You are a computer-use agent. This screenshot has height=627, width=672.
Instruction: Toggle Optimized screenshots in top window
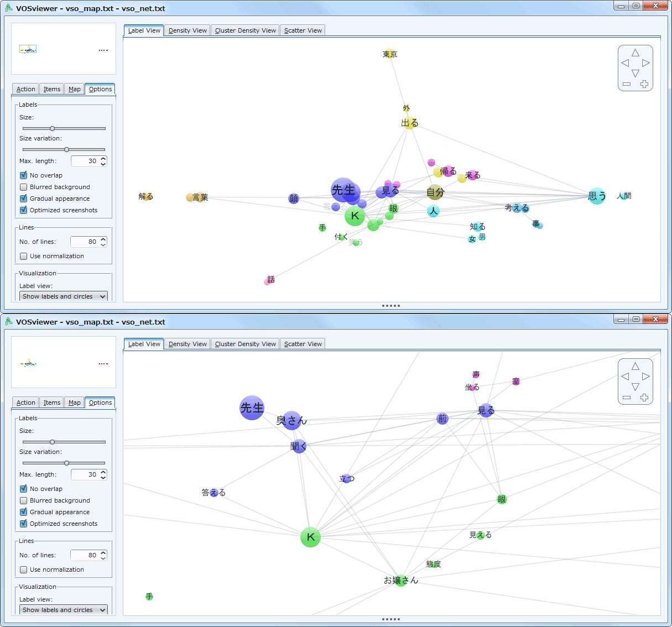point(23,210)
